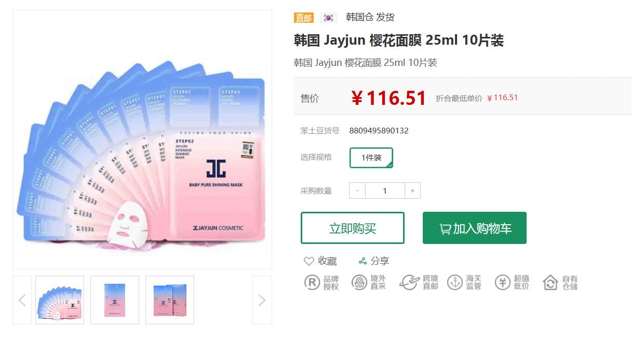Select the mask box packaging thumbnail
This screenshot has width=644, height=340.
170,300
